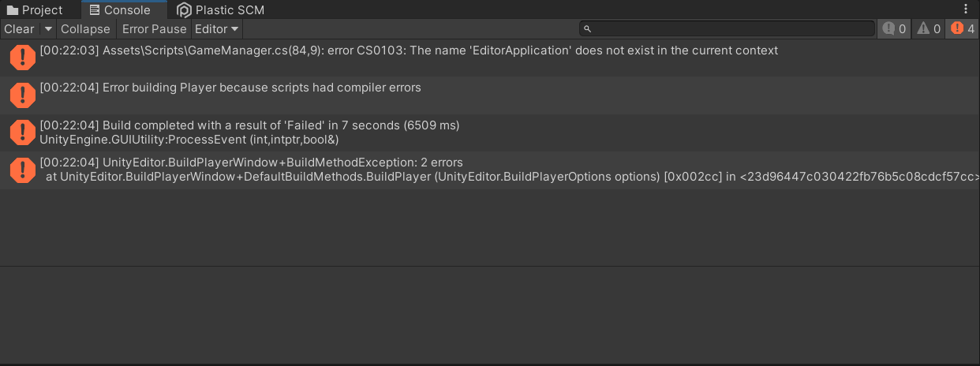Toggle info message visibility counter
This screenshot has height=366, width=980.
pyautogui.click(x=895, y=29)
